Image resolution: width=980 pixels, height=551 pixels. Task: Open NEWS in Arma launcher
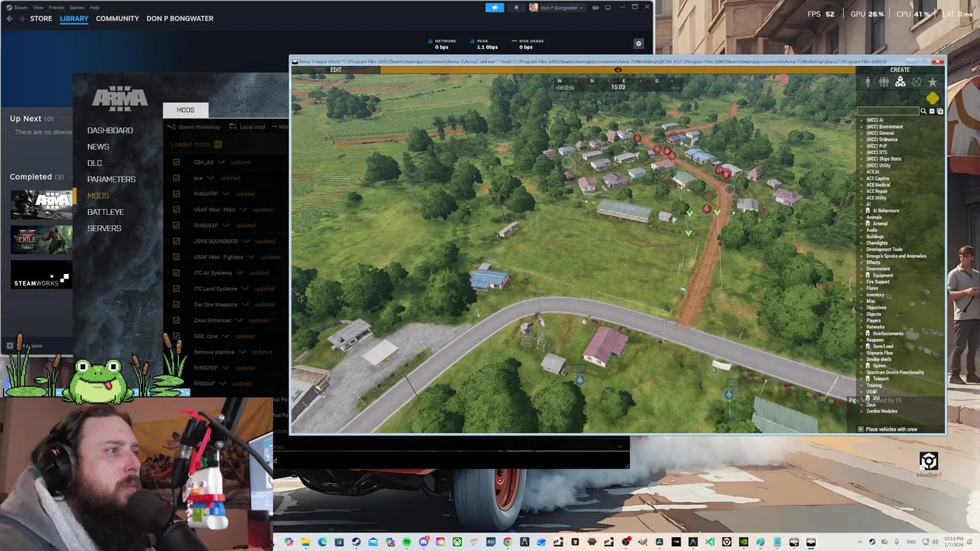pos(98,146)
